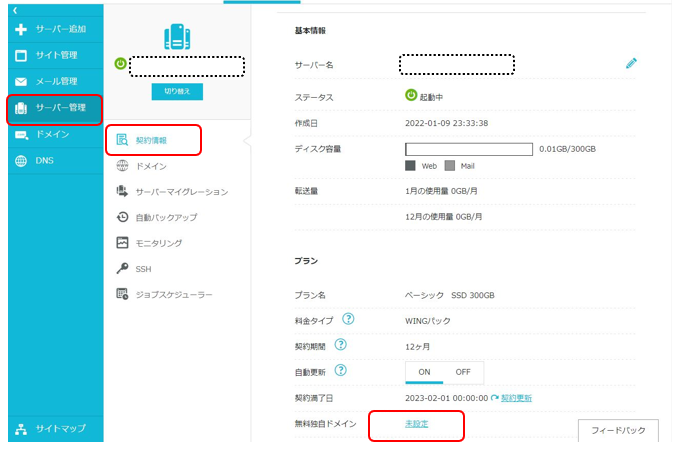The height and width of the screenshot is (451, 676).
Task: Open help icon next to 自動更新
Action: (x=341, y=370)
